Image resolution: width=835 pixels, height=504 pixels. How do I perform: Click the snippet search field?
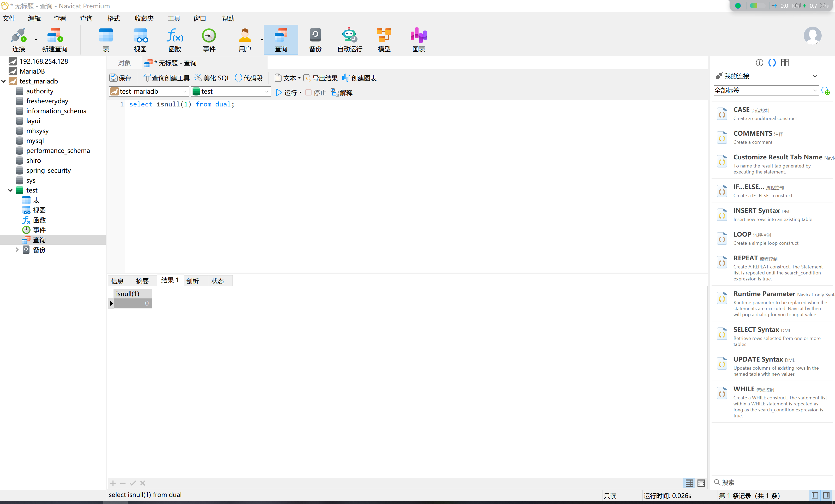point(772,482)
